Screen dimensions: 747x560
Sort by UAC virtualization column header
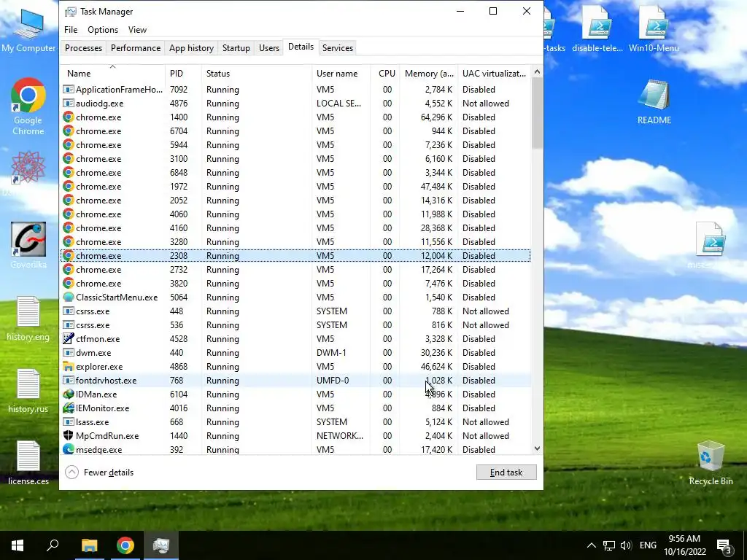click(495, 74)
